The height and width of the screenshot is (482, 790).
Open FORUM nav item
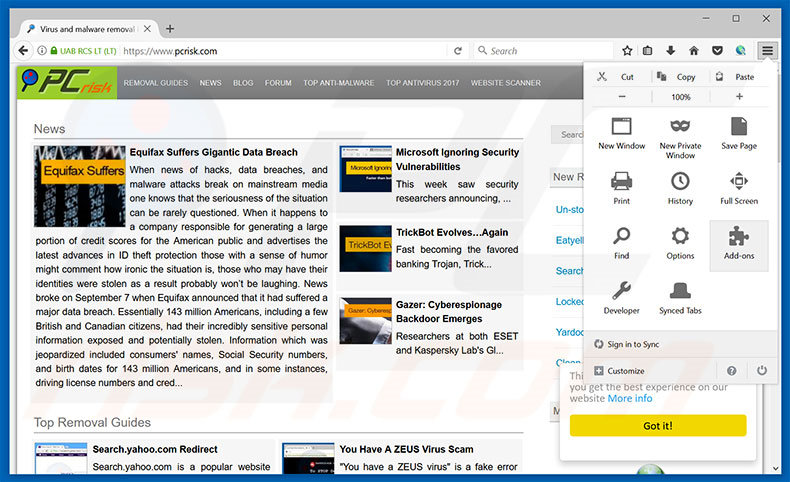[278, 83]
